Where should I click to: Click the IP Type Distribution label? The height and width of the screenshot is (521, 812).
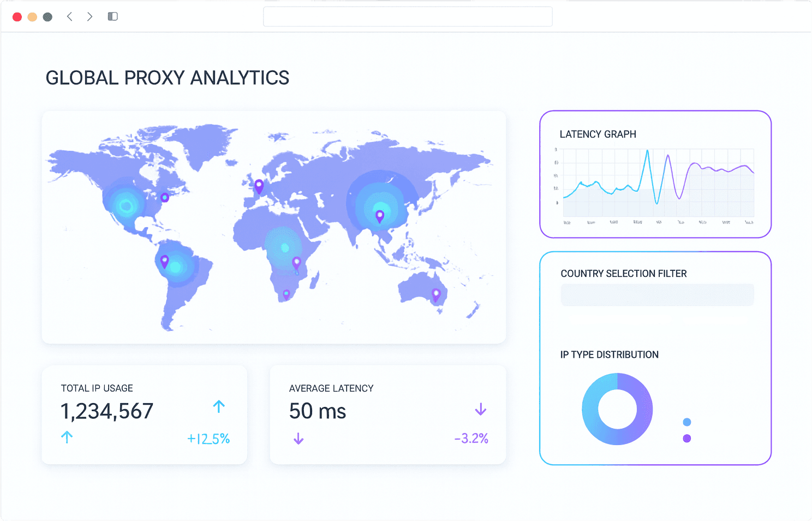(610, 354)
